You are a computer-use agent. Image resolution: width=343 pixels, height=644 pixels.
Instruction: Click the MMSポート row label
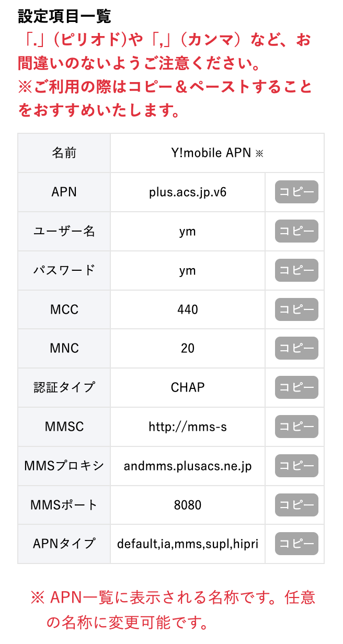point(64,505)
